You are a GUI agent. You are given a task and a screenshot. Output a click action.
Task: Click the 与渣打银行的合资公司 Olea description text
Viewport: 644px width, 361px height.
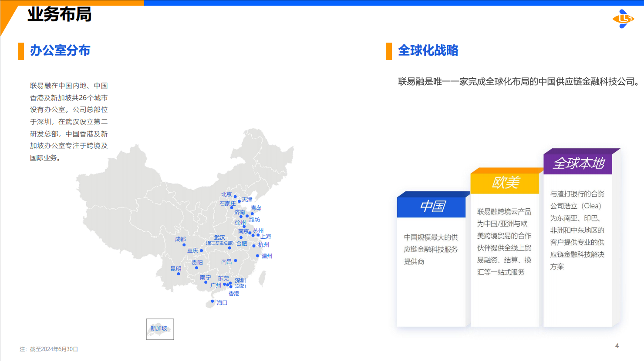click(577, 230)
